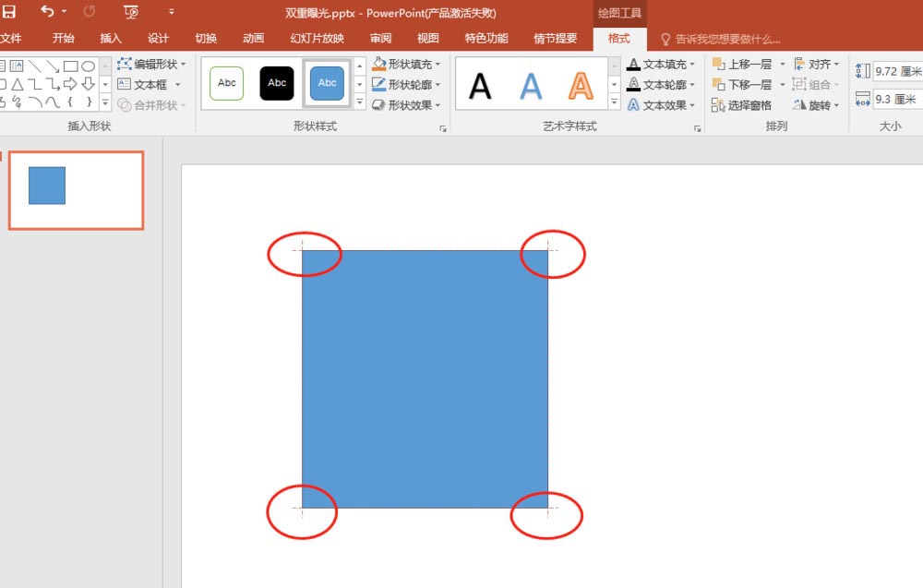This screenshot has width=923, height=588.
Task: Open the 选择窗格 selection pane
Action: click(741, 104)
